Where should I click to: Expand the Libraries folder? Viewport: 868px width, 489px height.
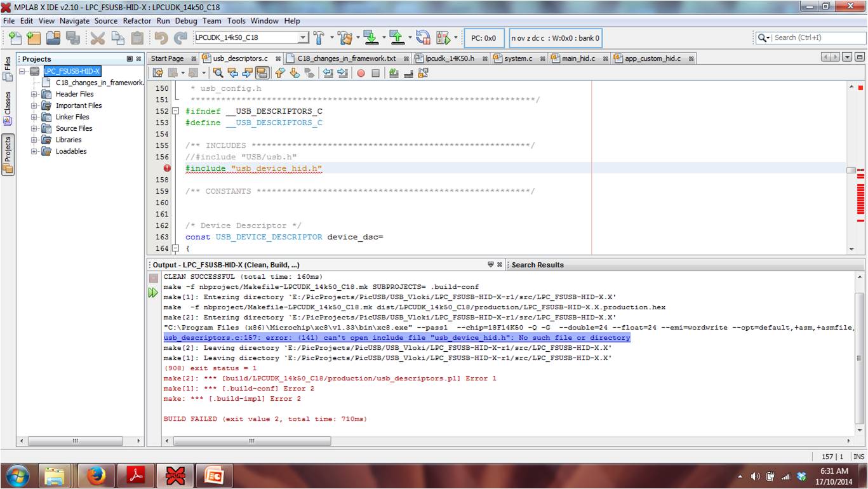[34, 140]
